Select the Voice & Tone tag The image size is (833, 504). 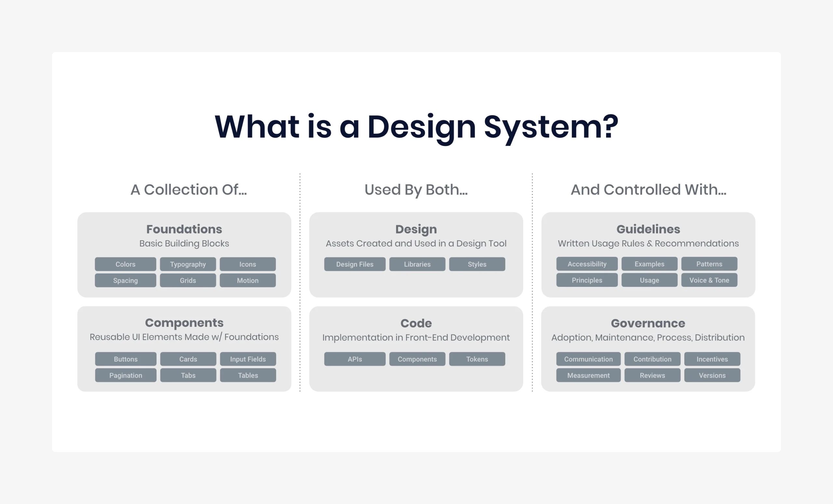[x=709, y=280]
